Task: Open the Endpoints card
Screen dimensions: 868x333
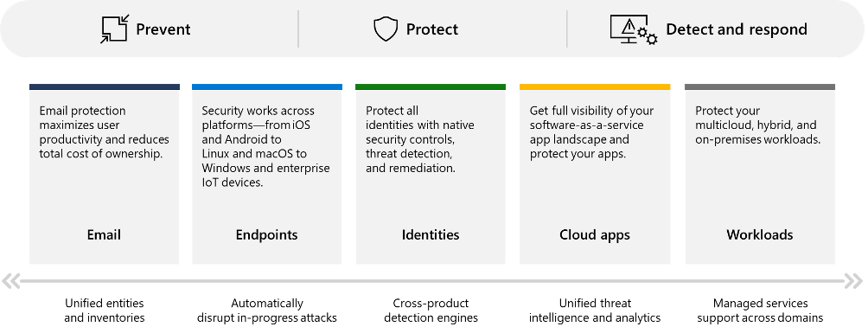Action: tap(267, 174)
